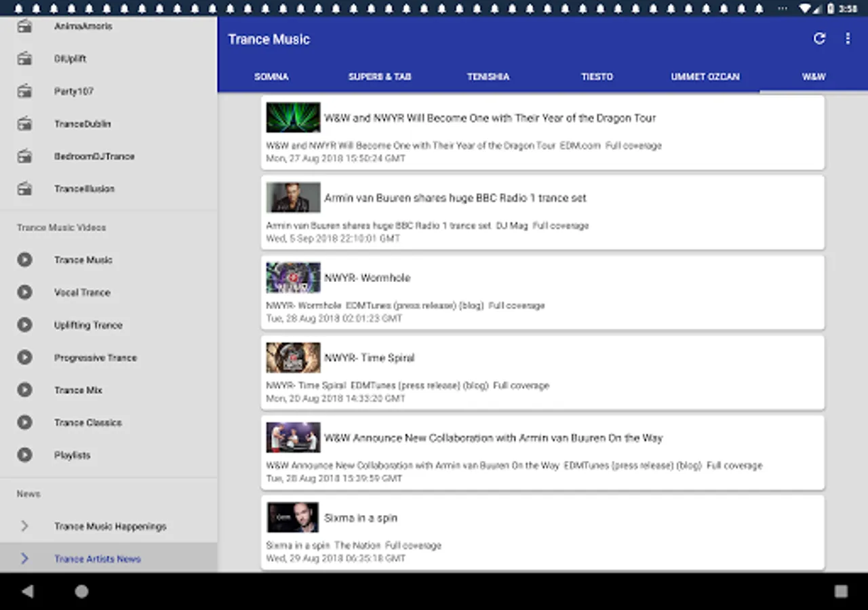Select the TIESTO tab
868x610 pixels.
(597, 77)
